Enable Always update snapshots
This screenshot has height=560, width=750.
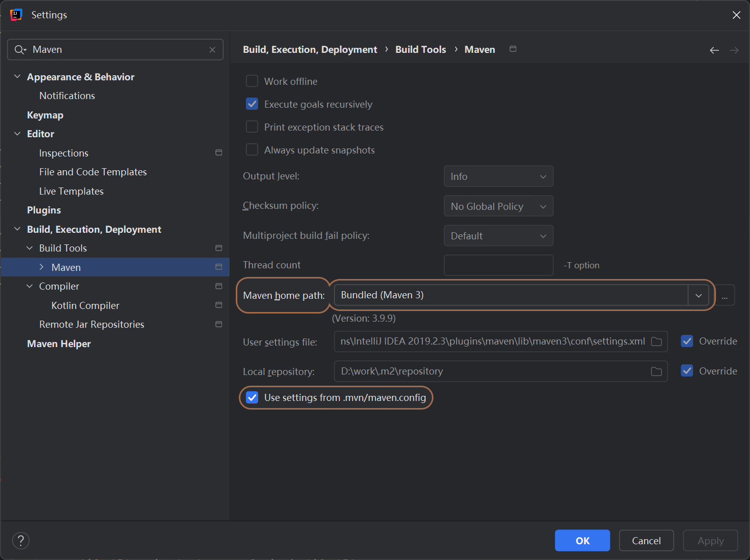(x=252, y=150)
